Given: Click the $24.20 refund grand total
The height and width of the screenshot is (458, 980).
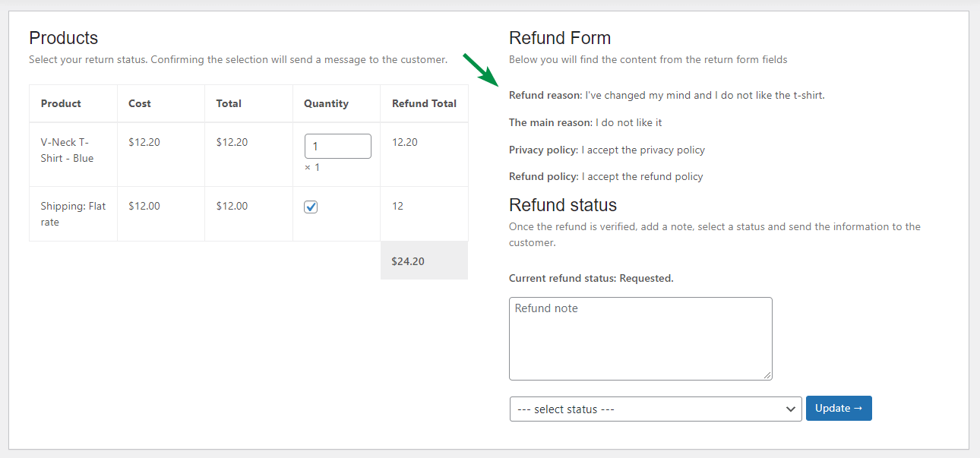Looking at the screenshot, I should [x=408, y=261].
